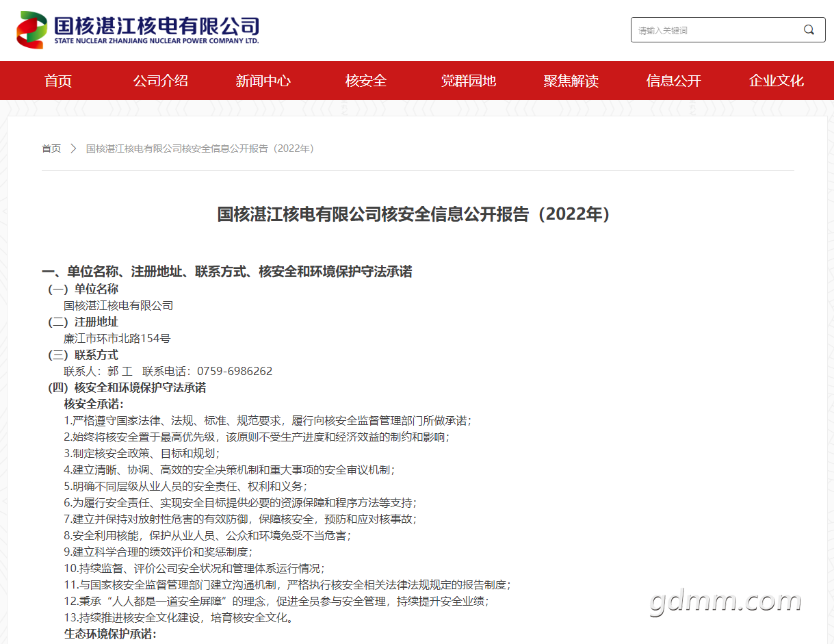Click commitment 6 about 资源保障和程序方法
Viewport: 834px width, 644px height.
click(240, 502)
